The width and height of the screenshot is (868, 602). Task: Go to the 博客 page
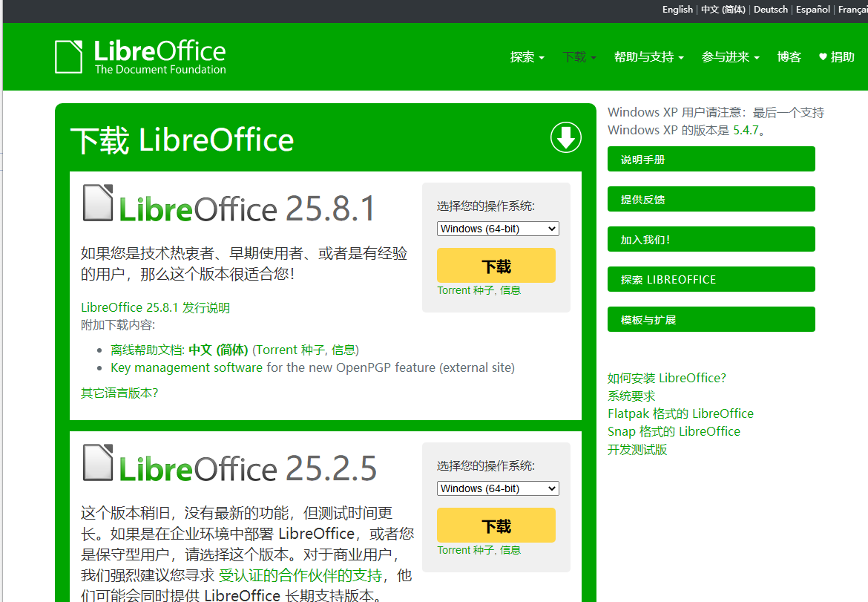[x=789, y=57]
